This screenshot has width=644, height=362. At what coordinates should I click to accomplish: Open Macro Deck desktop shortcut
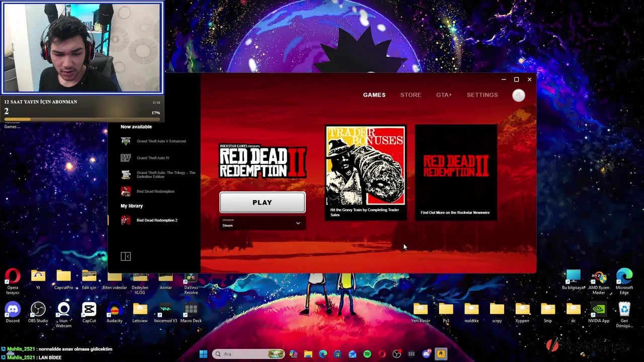click(191, 313)
